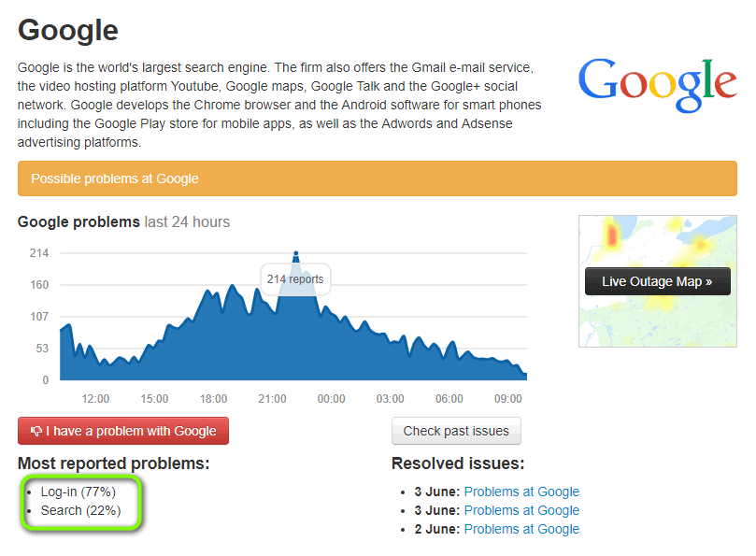Click the red 'I have a problem with Google' button

pyautogui.click(x=123, y=431)
